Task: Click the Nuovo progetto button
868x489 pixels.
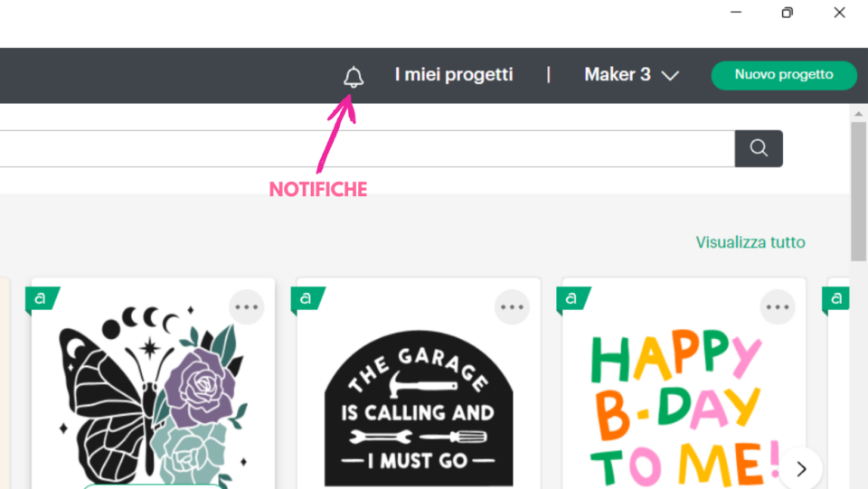Action: (784, 75)
